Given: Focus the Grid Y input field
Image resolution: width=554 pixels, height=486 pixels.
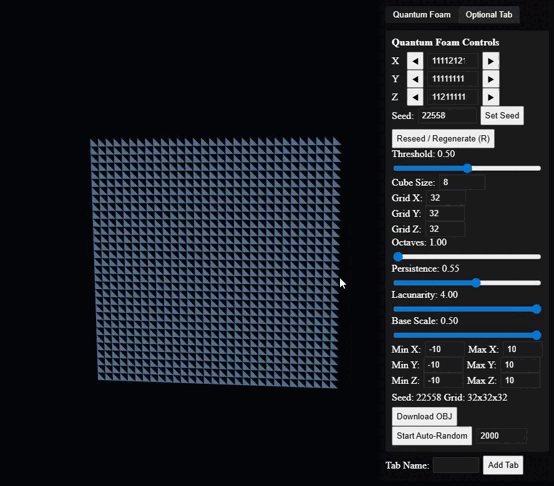Looking at the screenshot, I should coord(445,213).
